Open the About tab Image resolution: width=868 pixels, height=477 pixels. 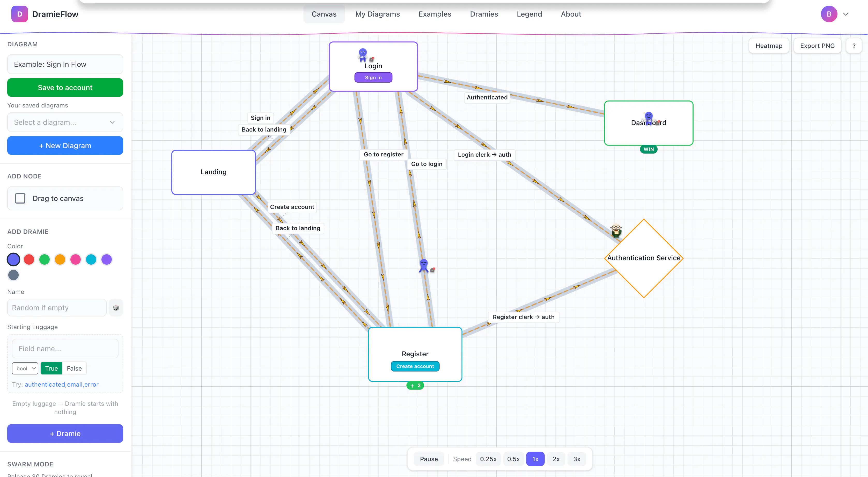[x=571, y=14]
